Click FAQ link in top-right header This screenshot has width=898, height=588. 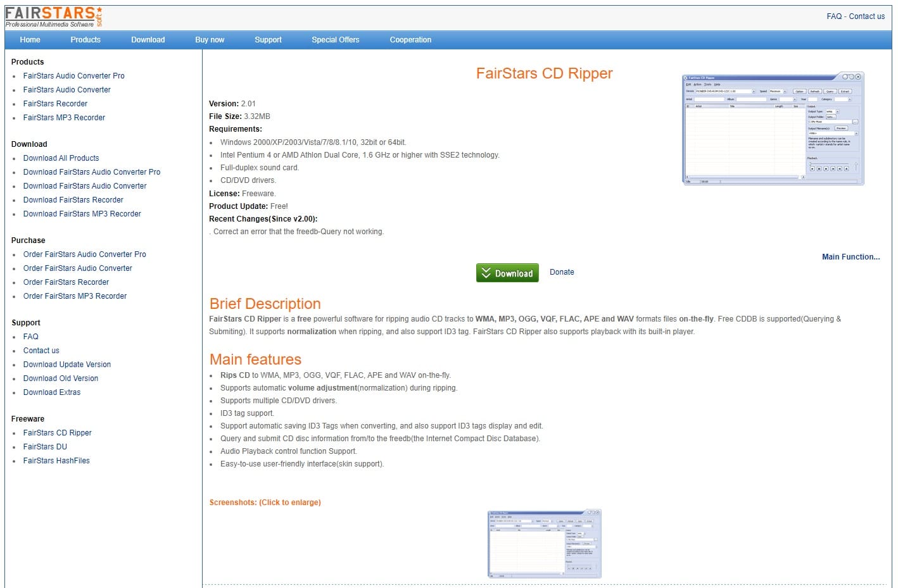(x=834, y=16)
